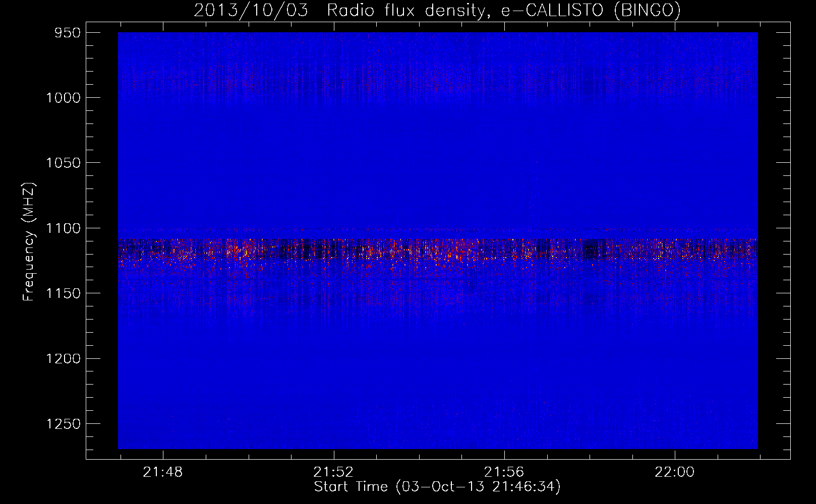Click the 1250 frequency axis label
816x504 pixels.
coord(63,424)
